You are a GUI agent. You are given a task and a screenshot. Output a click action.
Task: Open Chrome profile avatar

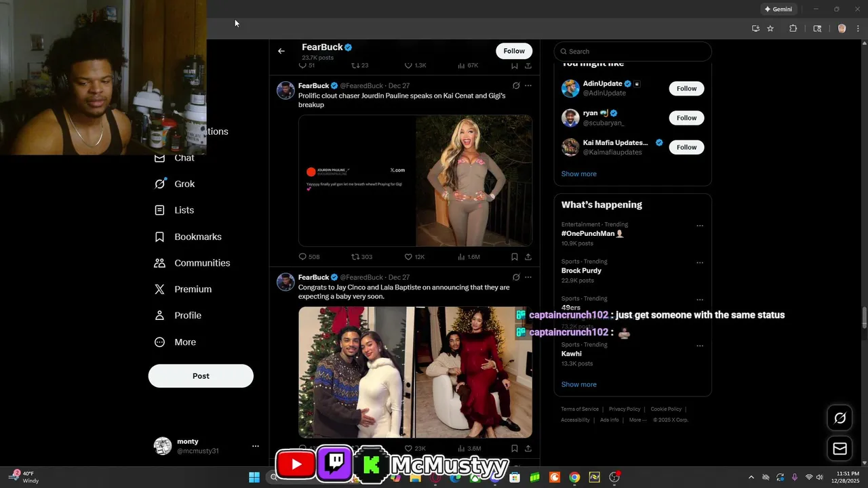point(842,28)
